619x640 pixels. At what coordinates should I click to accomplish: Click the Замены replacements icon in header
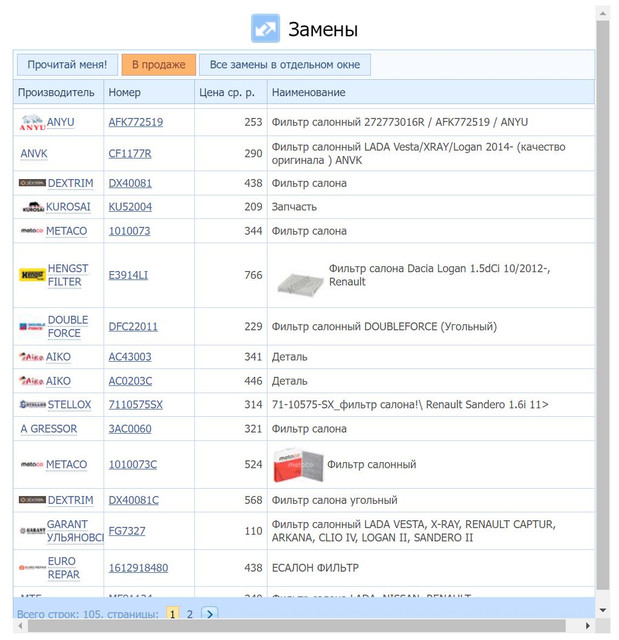265,28
